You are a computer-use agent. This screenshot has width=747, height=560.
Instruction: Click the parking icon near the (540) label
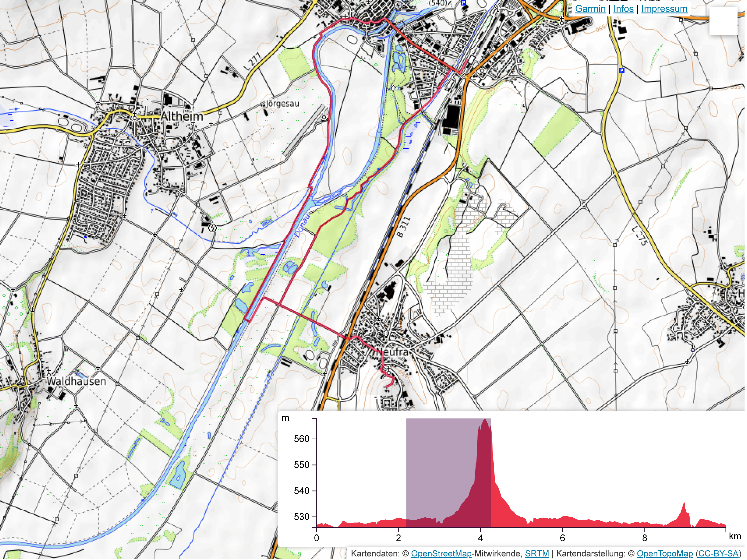click(463, 3)
